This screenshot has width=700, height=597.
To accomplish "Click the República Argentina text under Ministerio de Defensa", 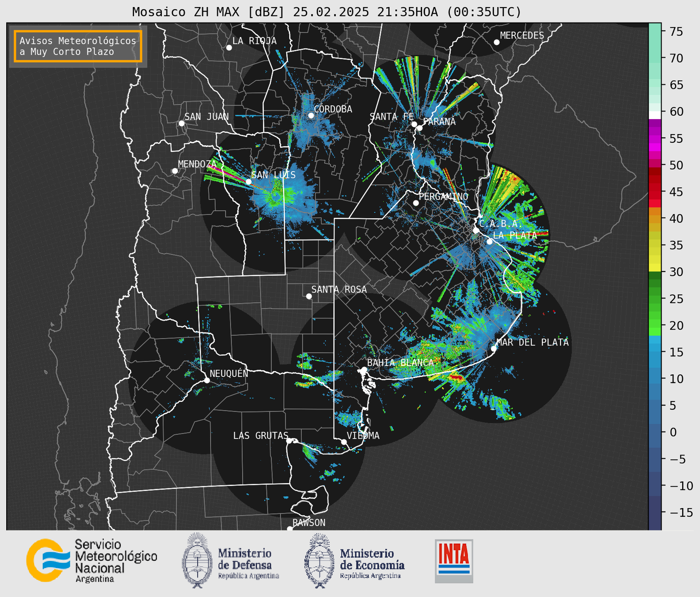I will click(x=249, y=576).
